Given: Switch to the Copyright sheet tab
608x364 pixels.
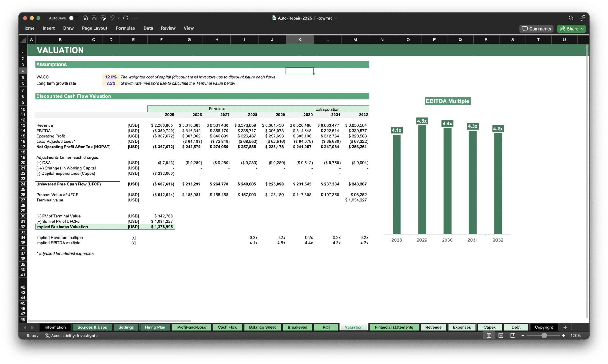Looking at the screenshot, I should (x=544, y=327).
